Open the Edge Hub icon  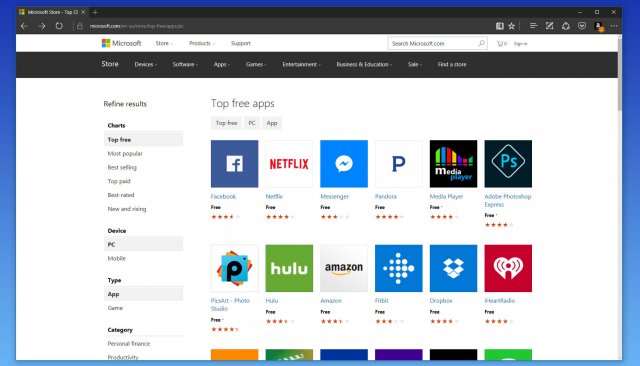[x=533, y=26]
